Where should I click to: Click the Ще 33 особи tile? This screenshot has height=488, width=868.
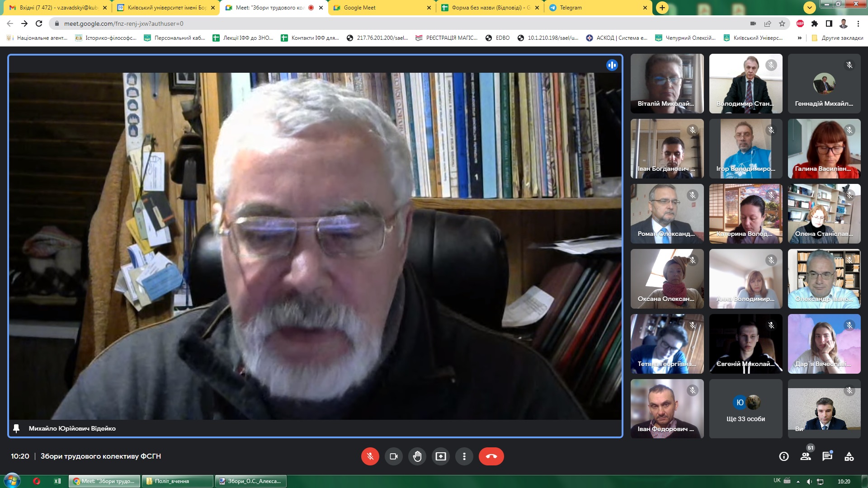(x=745, y=409)
